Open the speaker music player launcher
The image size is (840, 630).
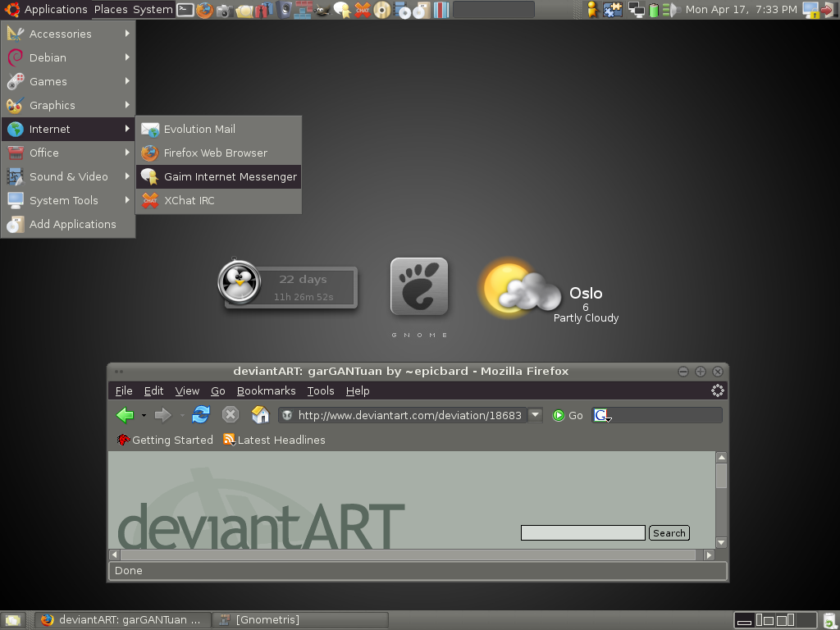click(x=284, y=10)
